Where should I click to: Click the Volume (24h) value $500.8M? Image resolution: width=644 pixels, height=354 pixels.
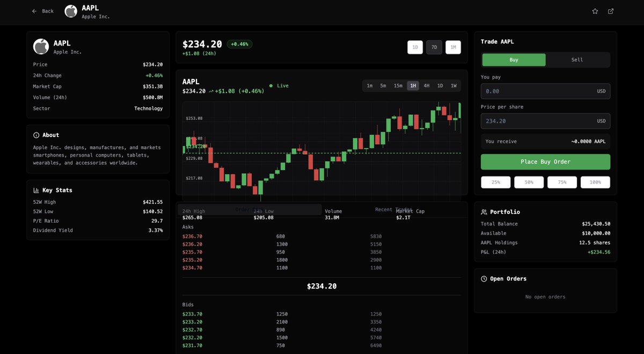(152, 98)
